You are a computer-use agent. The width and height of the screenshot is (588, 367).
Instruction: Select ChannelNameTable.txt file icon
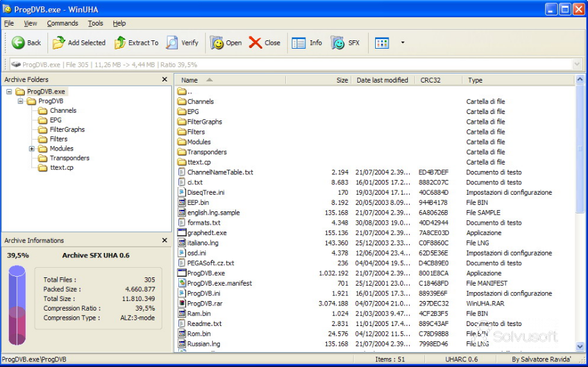182,172
